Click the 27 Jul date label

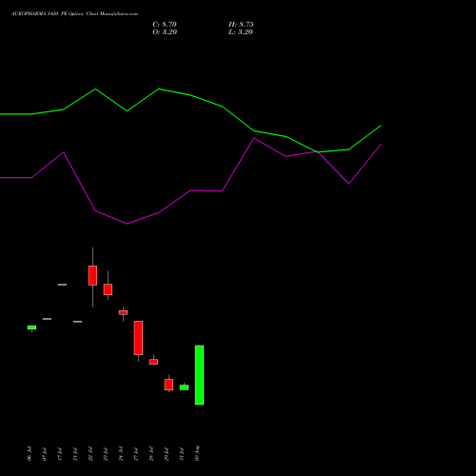[x=136, y=454]
